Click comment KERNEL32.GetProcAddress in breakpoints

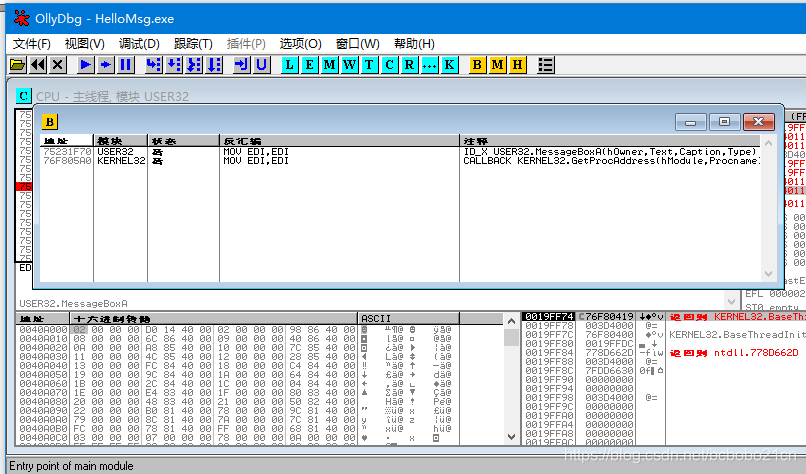pos(611,161)
